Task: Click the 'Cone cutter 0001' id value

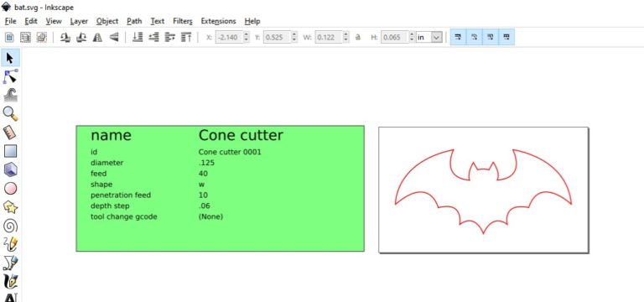Action: [x=230, y=152]
